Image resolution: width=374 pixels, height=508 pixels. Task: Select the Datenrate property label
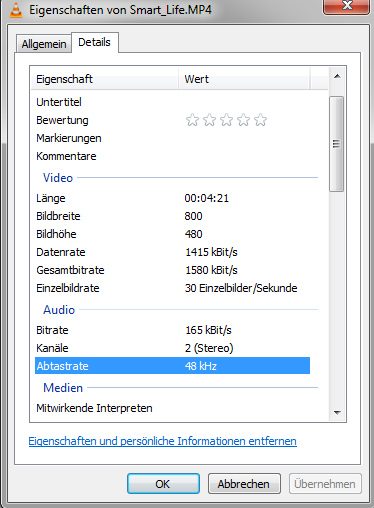(61, 252)
